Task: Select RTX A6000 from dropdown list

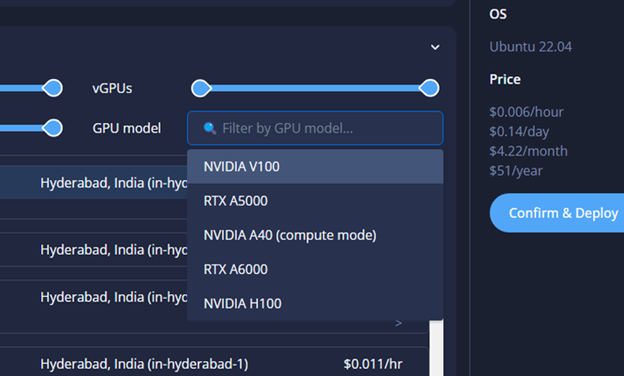Action: [x=315, y=269]
